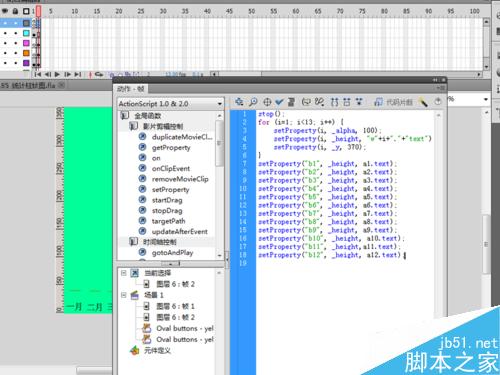The height and width of the screenshot is (375, 500).
Task: Click the Find magnifier icon in Actions toolbar
Action: [x=253, y=102]
